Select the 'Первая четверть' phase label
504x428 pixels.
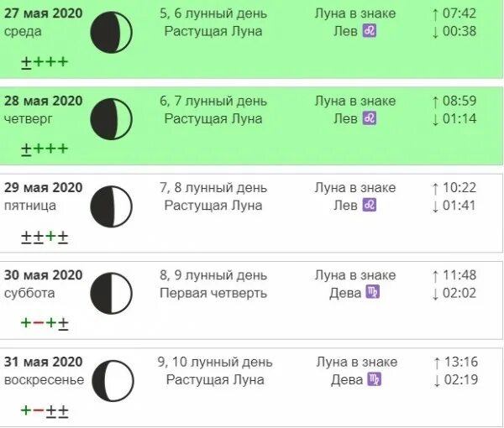(x=213, y=293)
